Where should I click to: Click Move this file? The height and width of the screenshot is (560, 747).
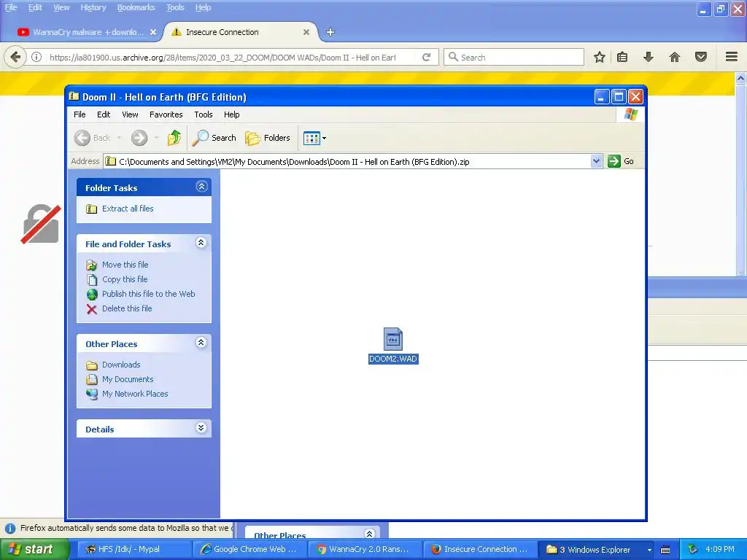[x=125, y=265]
